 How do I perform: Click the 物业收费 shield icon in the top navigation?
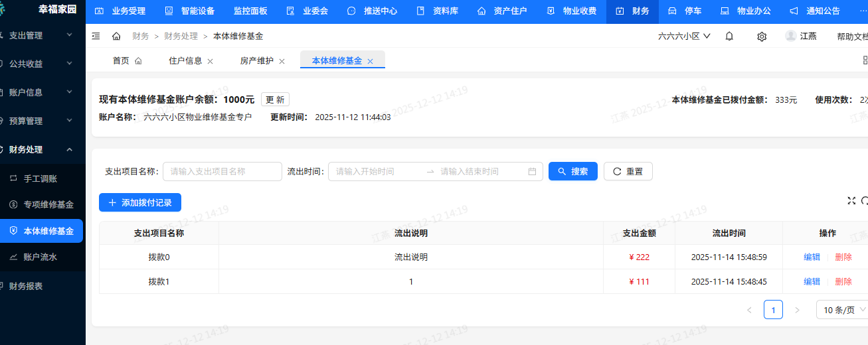pyautogui.click(x=551, y=11)
